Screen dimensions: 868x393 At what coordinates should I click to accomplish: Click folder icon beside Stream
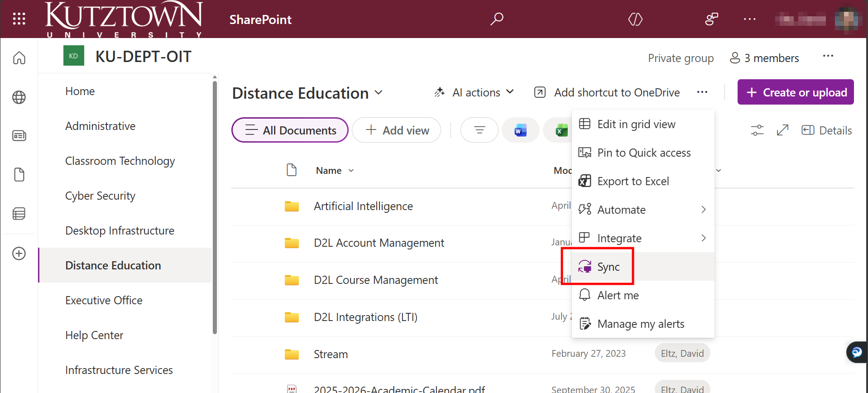click(x=292, y=354)
